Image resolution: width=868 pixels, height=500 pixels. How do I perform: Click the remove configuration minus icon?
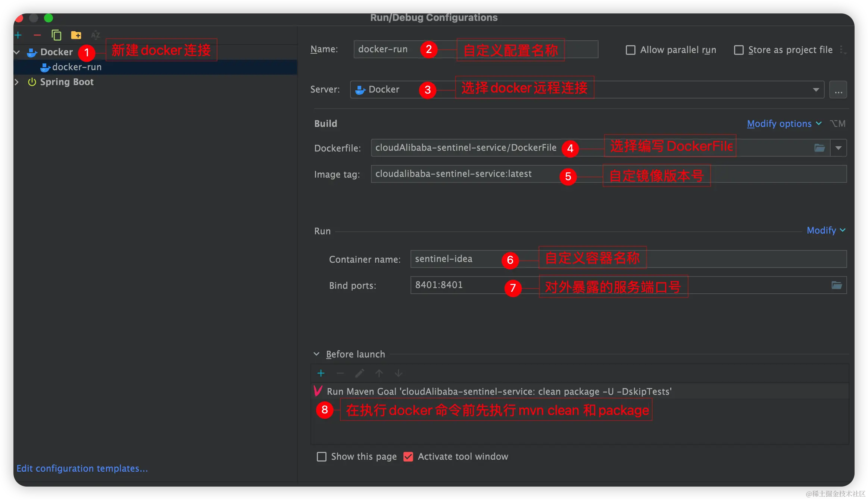coord(37,35)
